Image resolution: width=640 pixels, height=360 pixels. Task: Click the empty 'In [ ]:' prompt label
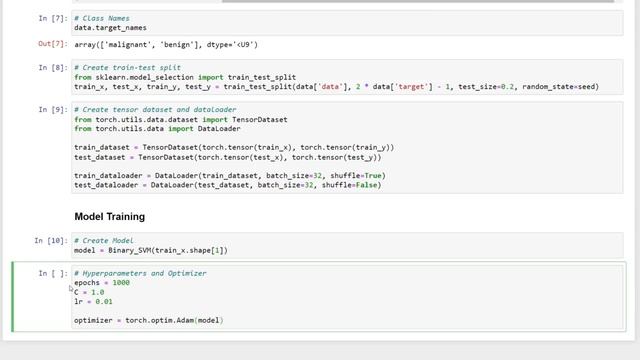click(53, 273)
